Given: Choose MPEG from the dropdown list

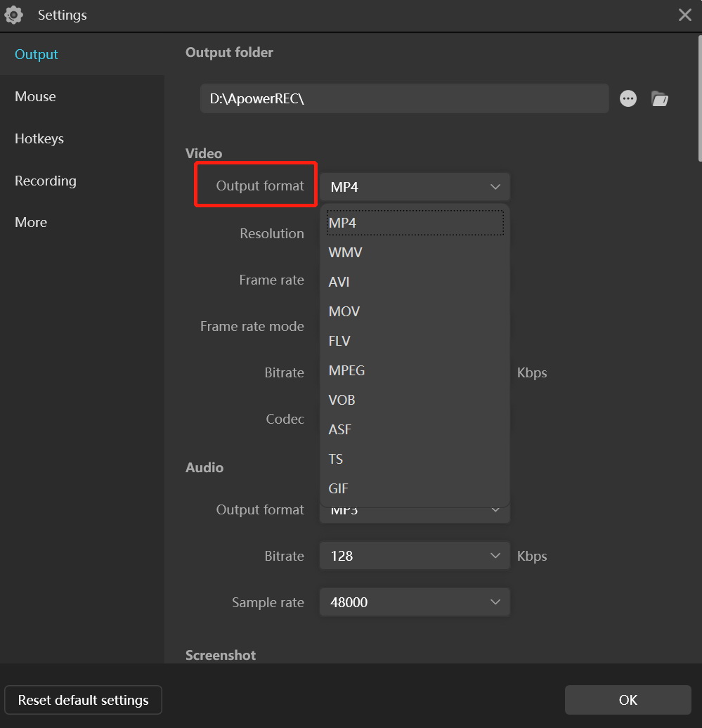Looking at the screenshot, I should [x=346, y=370].
